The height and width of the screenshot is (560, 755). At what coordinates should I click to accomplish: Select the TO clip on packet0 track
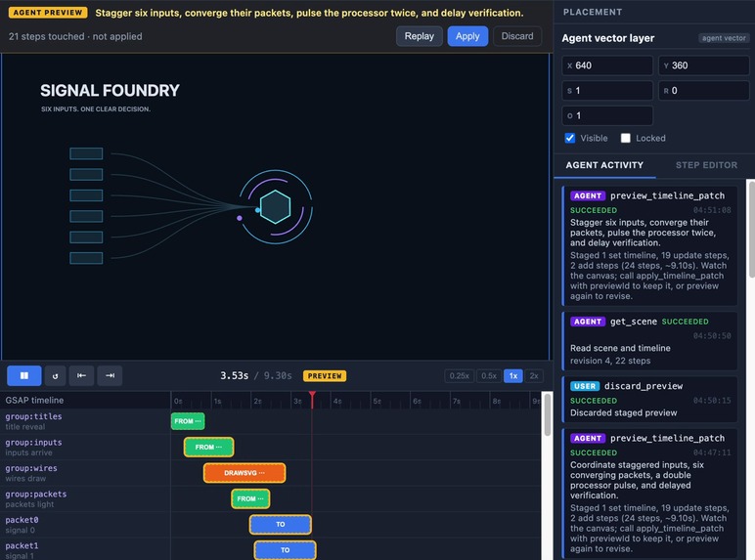(x=281, y=525)
